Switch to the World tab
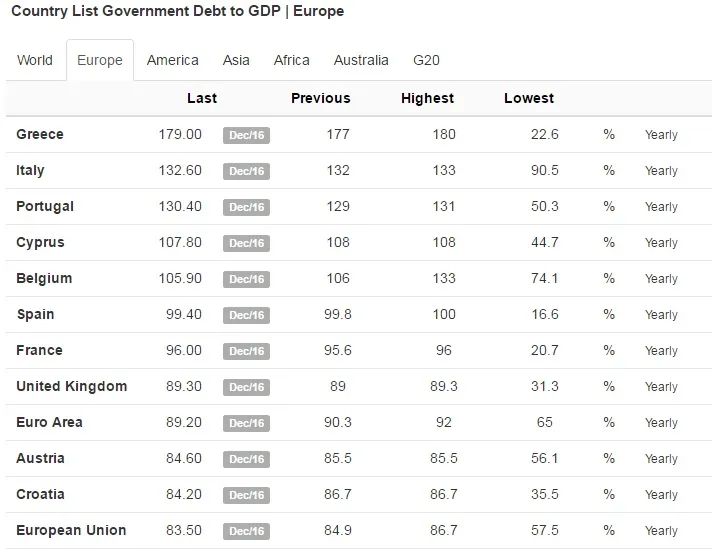Screen dimensions: 712x549 [x=35, y=60]
